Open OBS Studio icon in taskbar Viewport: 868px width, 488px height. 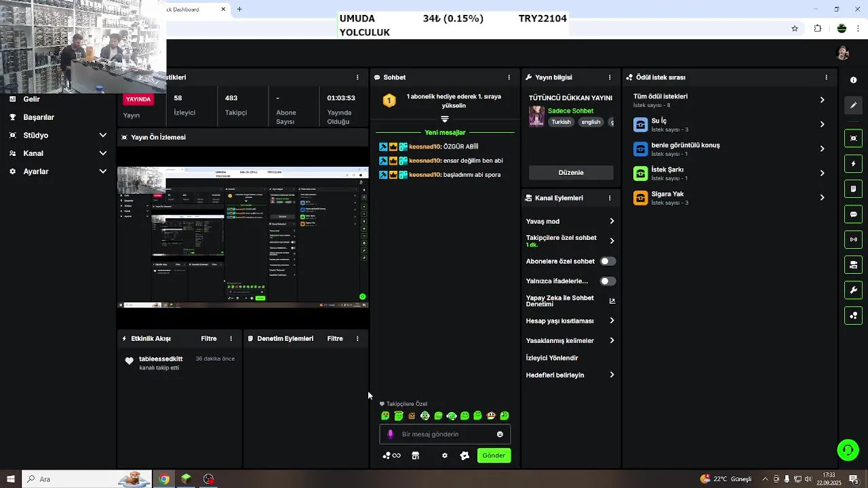click(209, 479)
